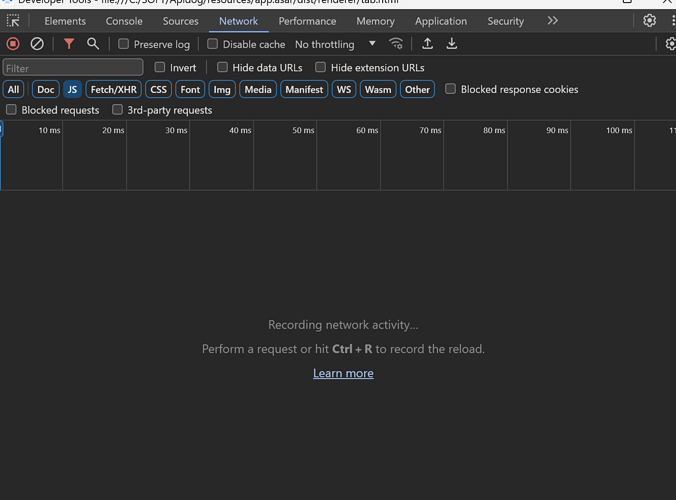This screenshot has height=500, width=676.
Task: Toggle the filter funnel icon
Action: click(69, 44)
